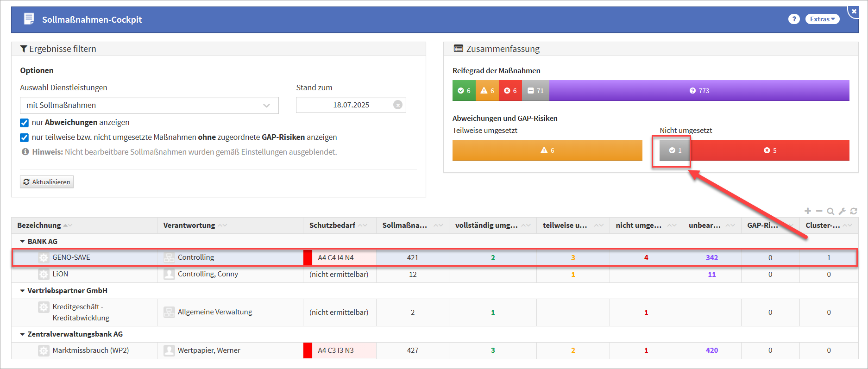Click the Stand zum date field

[x=345, y=105]
